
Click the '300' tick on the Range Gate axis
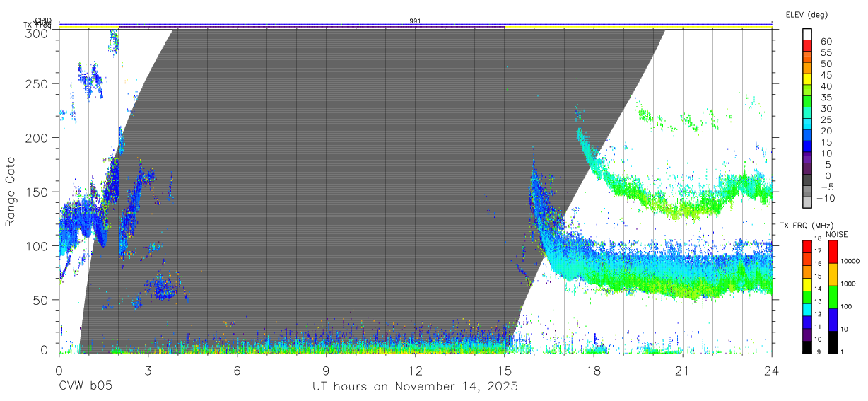click(x=37, y=33)
